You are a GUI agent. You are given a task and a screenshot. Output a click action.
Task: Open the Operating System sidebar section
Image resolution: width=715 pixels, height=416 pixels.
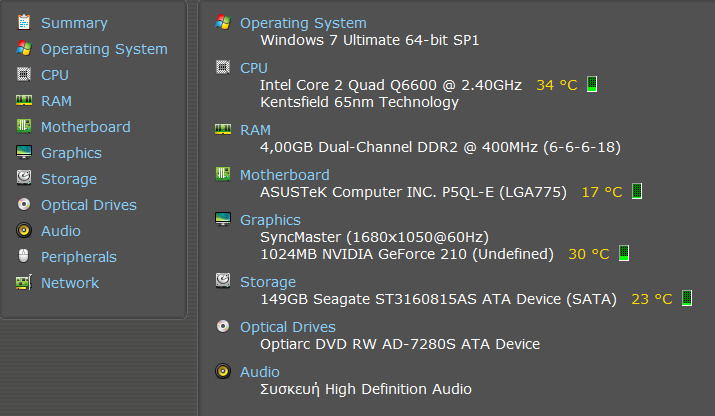(x=104, y=49)
